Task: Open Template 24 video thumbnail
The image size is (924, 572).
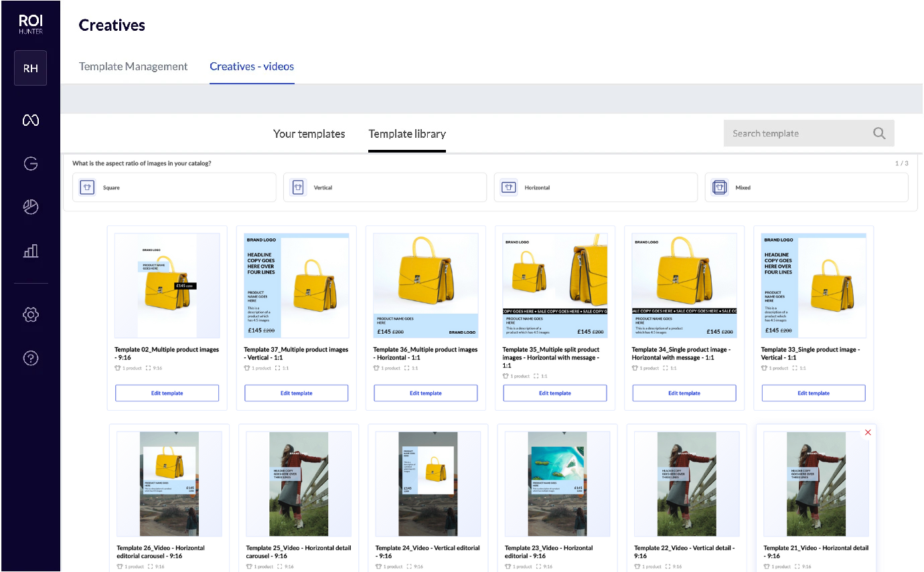Action: point(428,484)
